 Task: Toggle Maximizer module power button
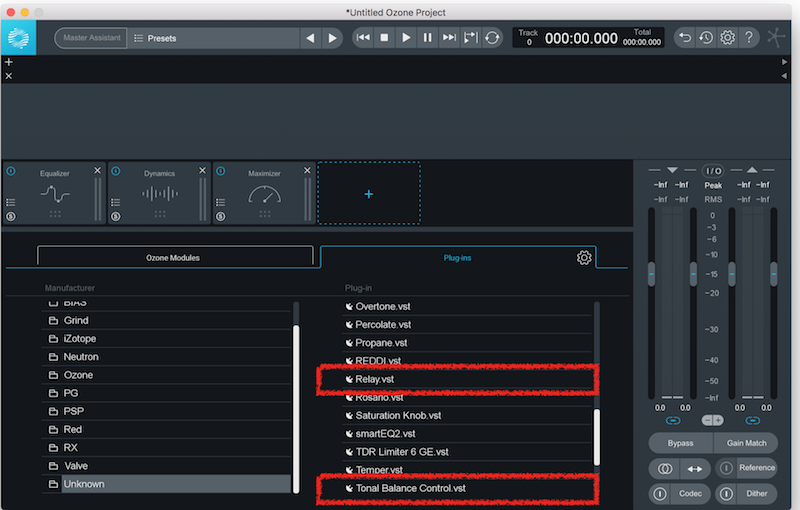pos(220,171)
